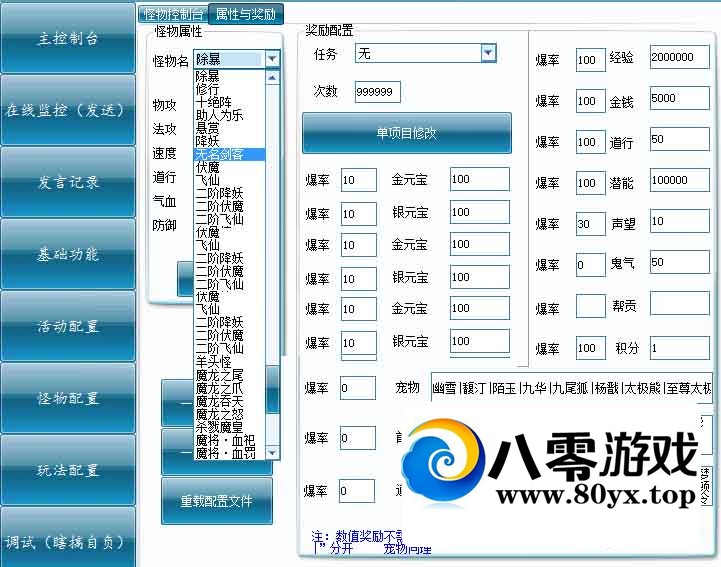Open 在线监控（发送） in the sidebar
The width and height of the screenshot is (721, 567).
tap(68, 110)
